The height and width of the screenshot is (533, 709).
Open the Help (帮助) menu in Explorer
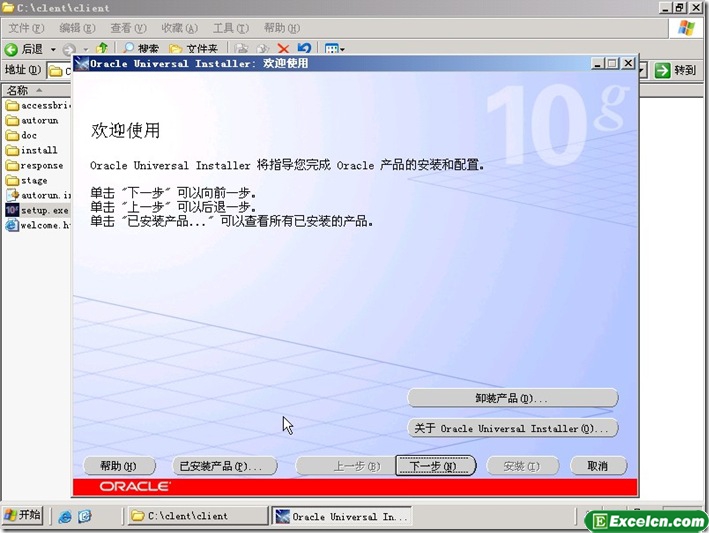tap(281, 28)
